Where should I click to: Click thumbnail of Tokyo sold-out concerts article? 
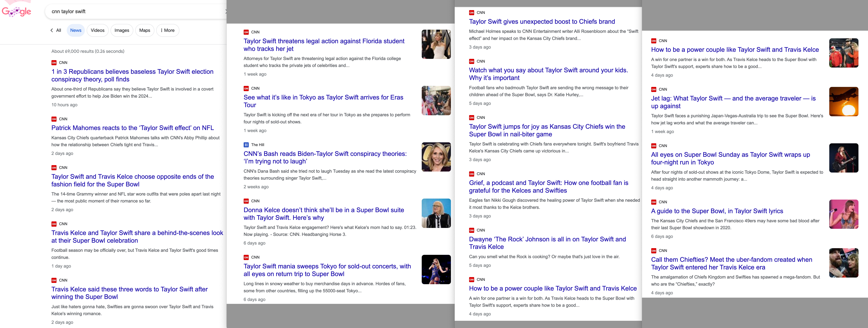point(436,269)
